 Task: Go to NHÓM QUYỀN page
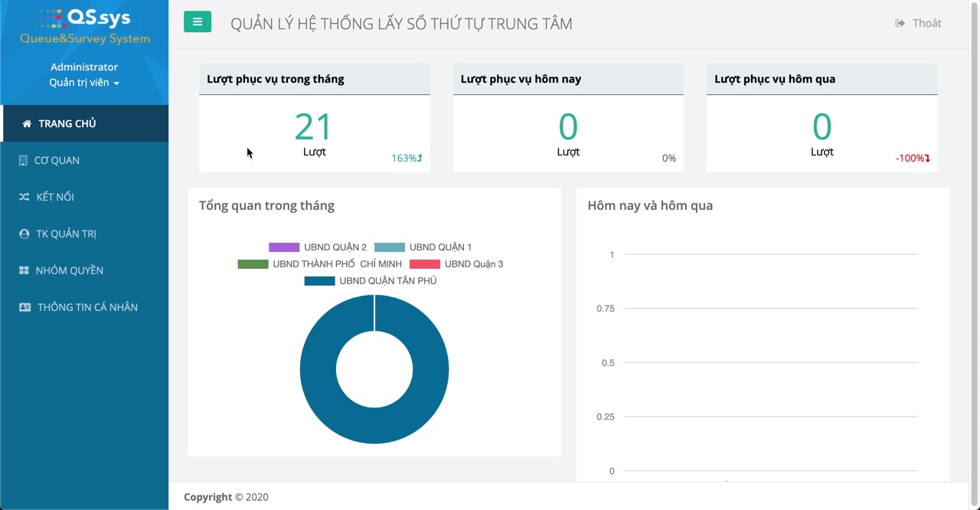(x=69, y=271)
